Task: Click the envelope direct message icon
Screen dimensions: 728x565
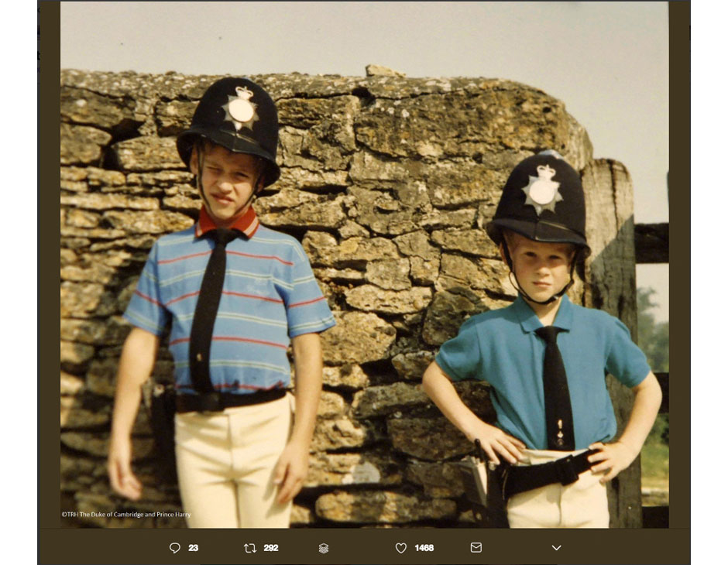Action: tap(476, 547)
